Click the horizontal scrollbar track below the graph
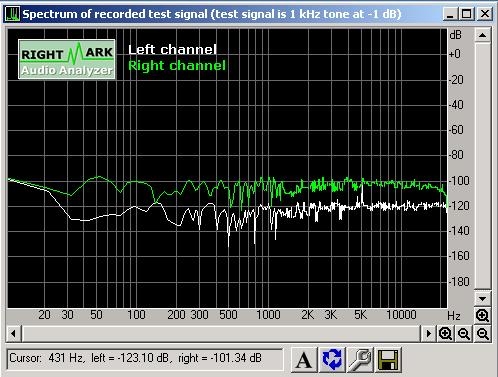 [221, 333]
